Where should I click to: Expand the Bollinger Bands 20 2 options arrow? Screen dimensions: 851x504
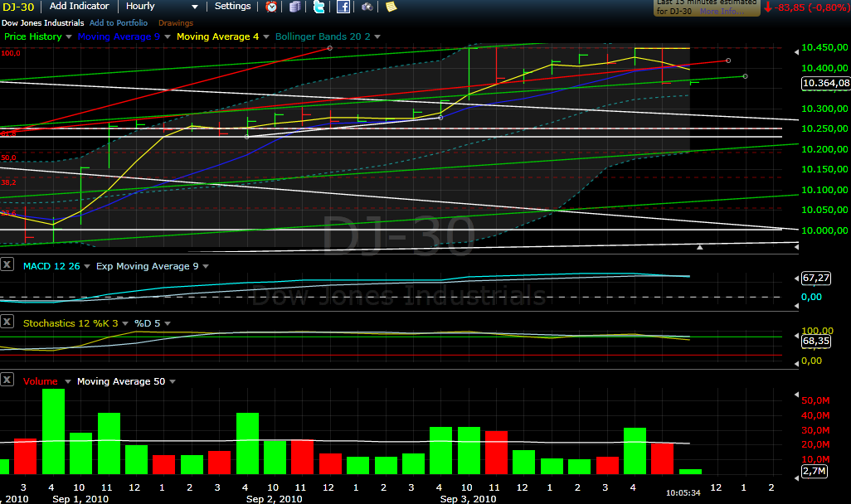tap(377, 37)
